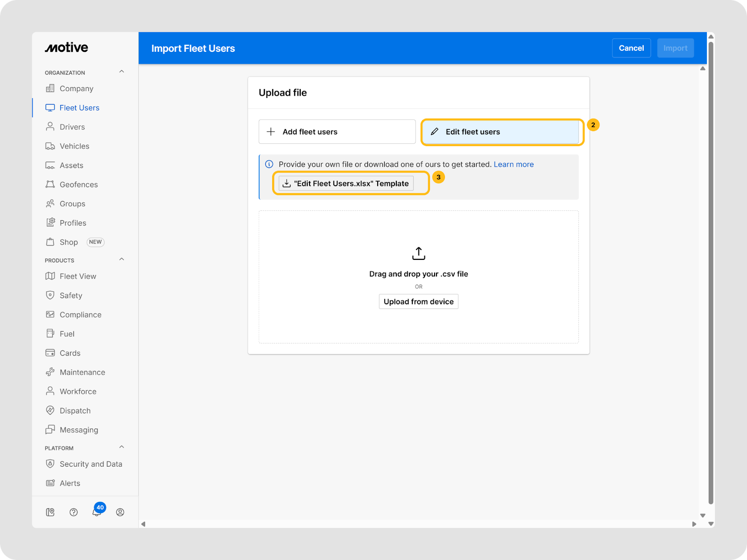The width and height of the screenshot is (747, 560).
Task: Download the Edit Fleet Users.xlsx template
Action: coord(346,183)
